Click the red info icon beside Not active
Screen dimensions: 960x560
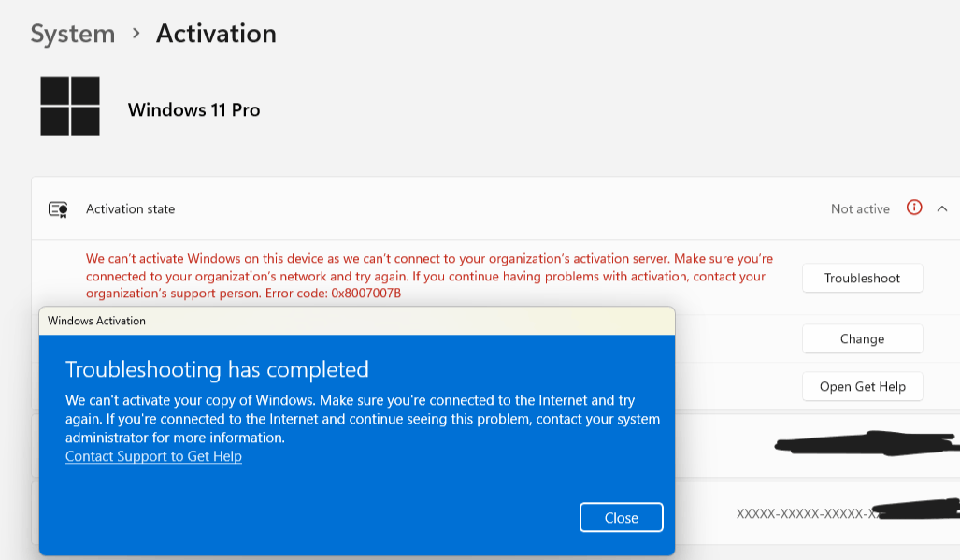[914, 208]
